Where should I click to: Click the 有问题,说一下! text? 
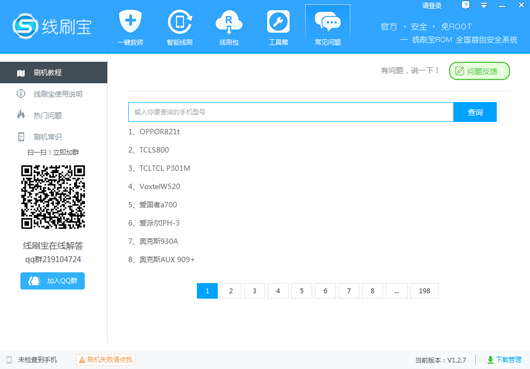pyautogui.click(x=410, y=71)
